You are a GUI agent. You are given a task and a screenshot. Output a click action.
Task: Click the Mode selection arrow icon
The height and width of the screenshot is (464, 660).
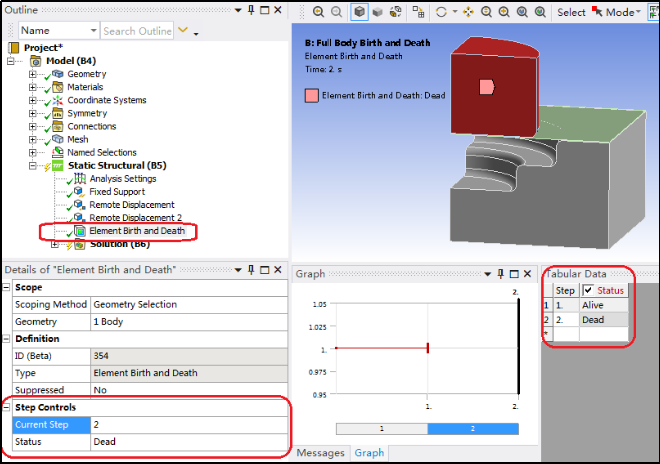point(600,12)
